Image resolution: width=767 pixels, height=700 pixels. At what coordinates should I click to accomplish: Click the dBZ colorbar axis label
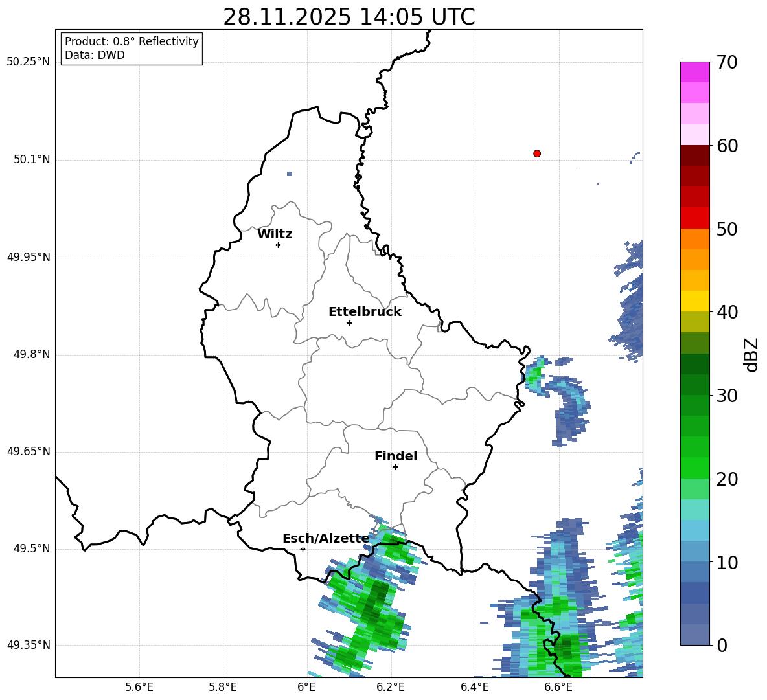(x=751, y=355)
